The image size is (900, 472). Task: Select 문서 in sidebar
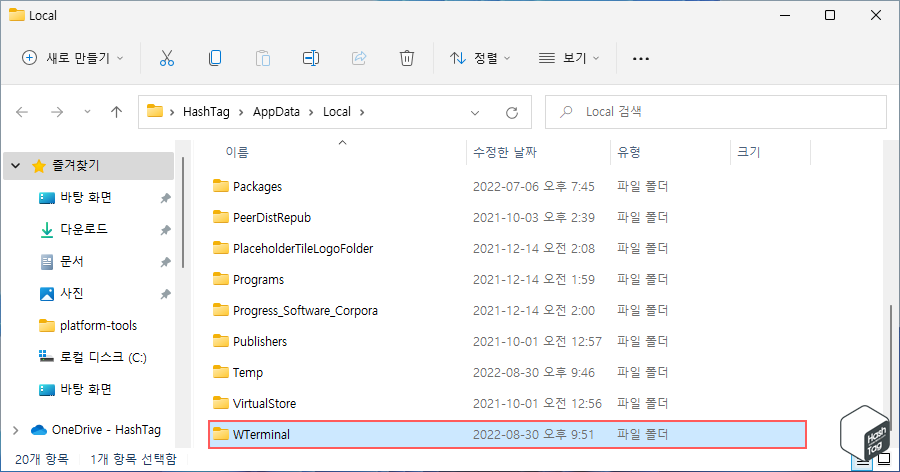pos(72,261)
